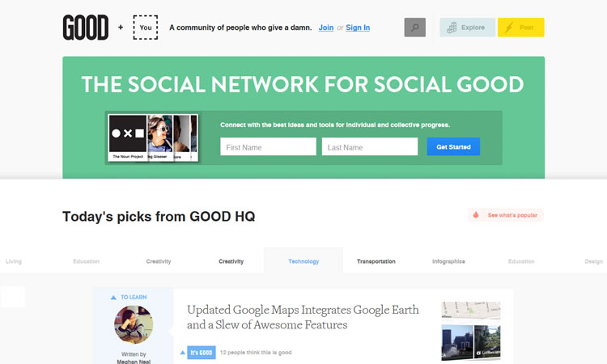The height and width of the screenshot is (364, 607).
Task: Click the GOOD logo
Action: click(x=85, y=28)
